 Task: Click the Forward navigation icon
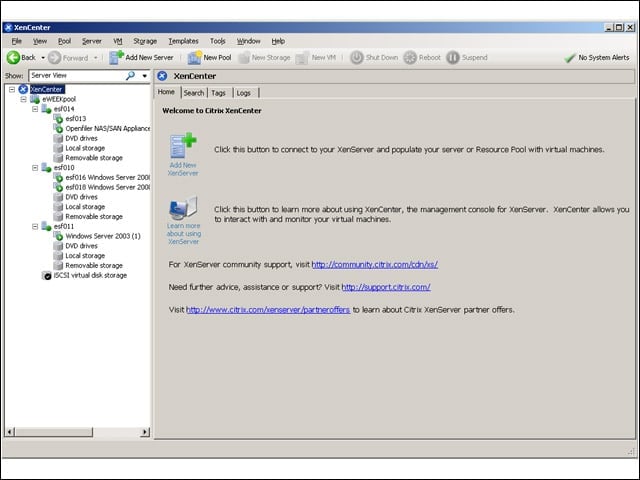(x=55, y=58)
